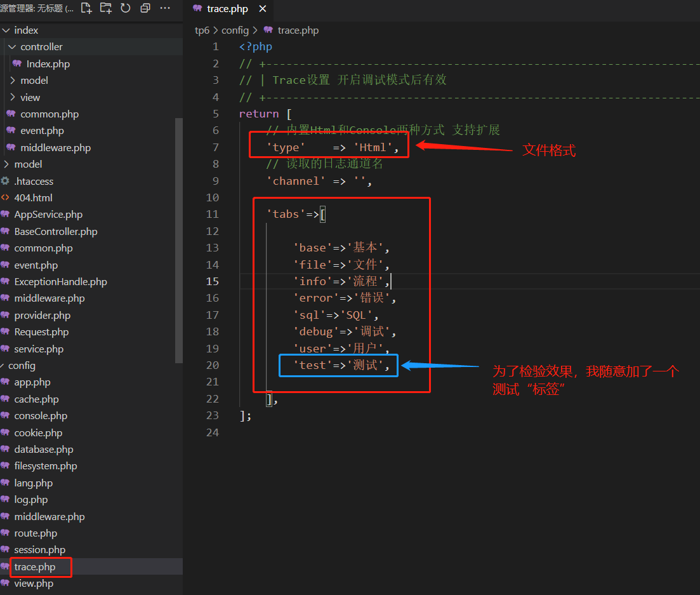Open middleware.php under the index folder
Image resolution: width=700 pixels, height=595 pixels.
pyautogui.click(x=55, y=148)
